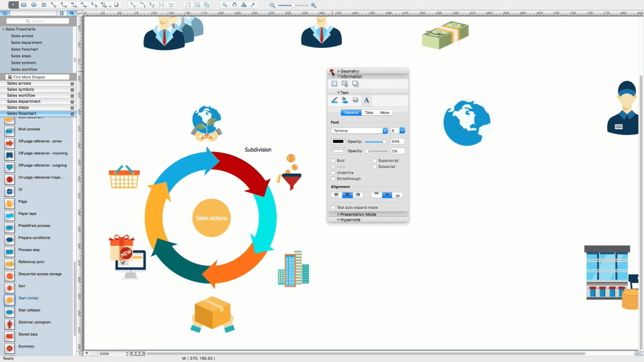Screen dimensions: 644x362
Task: Expand the Hypernote section
Action: pyautogui.click(x=338, y=219)
